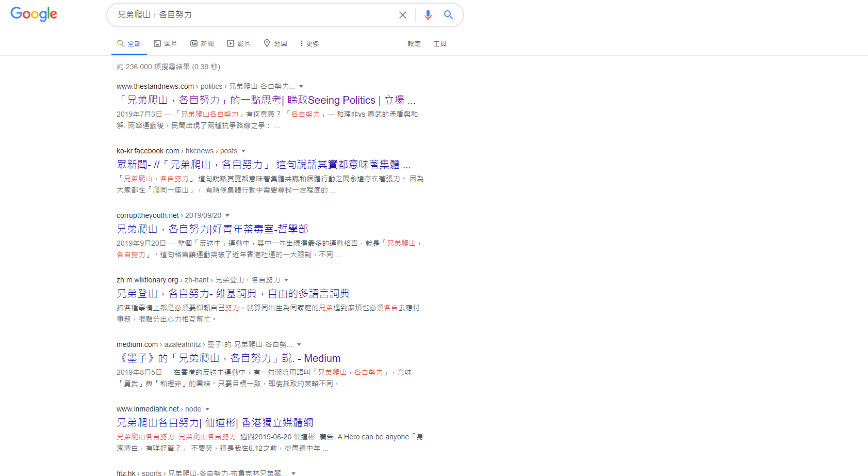Open the 設定 menu
868x476 pixels.
click(414, 44)
